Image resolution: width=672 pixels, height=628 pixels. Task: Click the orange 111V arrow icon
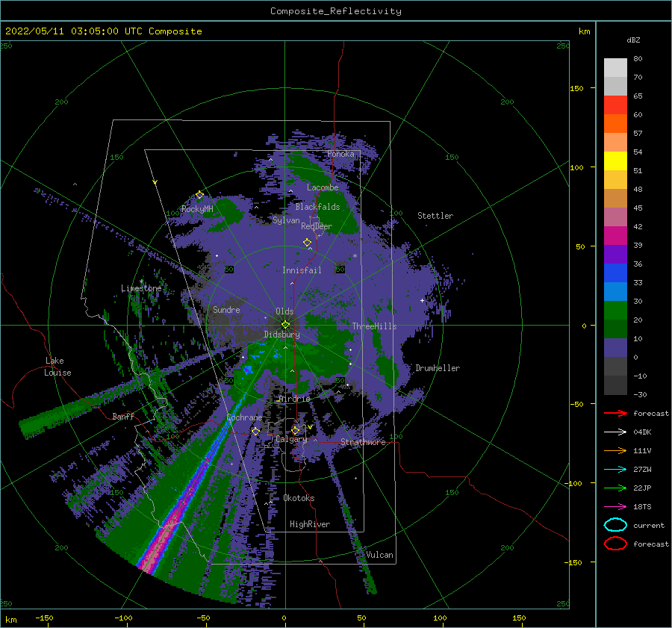[615, 450]
